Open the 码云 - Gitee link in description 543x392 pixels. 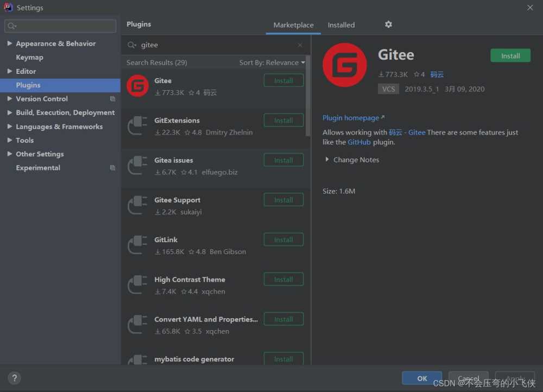click(x=407, y=132)
